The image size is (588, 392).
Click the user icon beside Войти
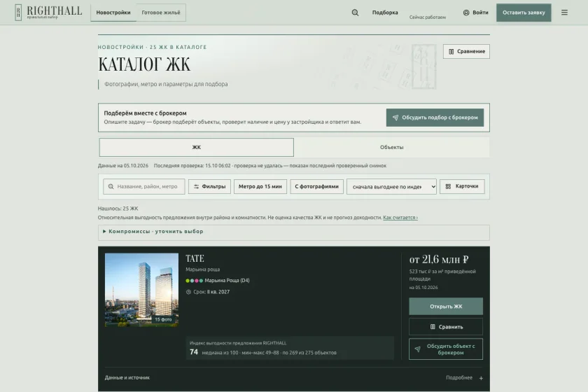pos(466,13)
